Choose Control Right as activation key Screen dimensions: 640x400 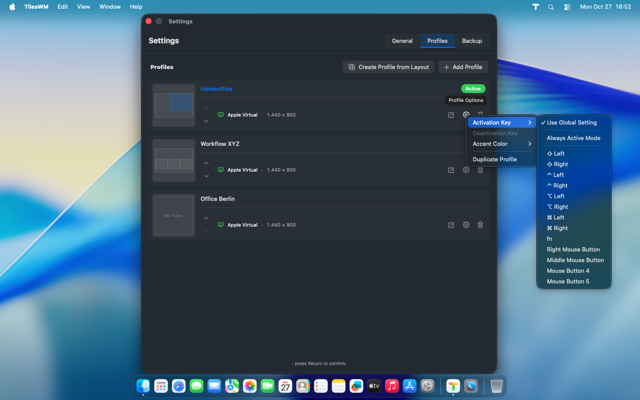click(573, 185)
